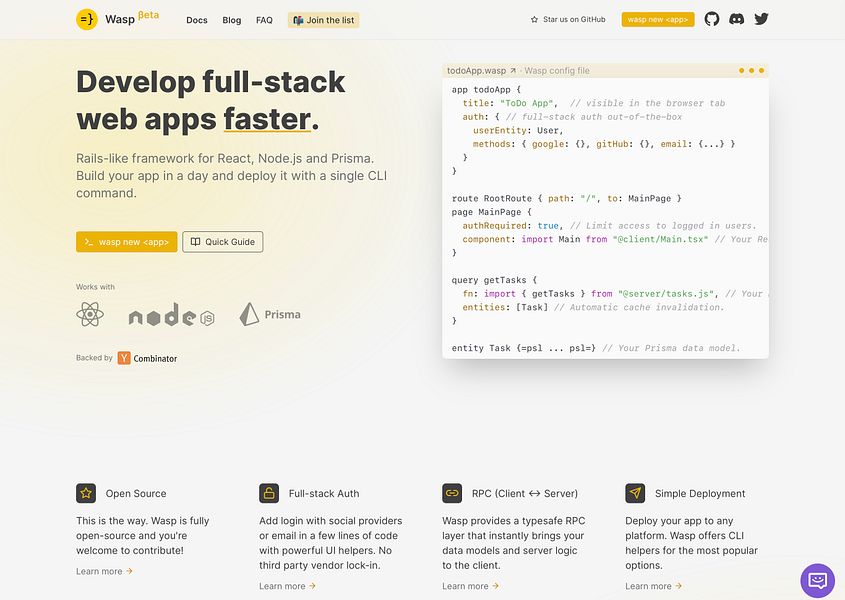Open the Blog menu item
The image size is (845, 600).
232,20
